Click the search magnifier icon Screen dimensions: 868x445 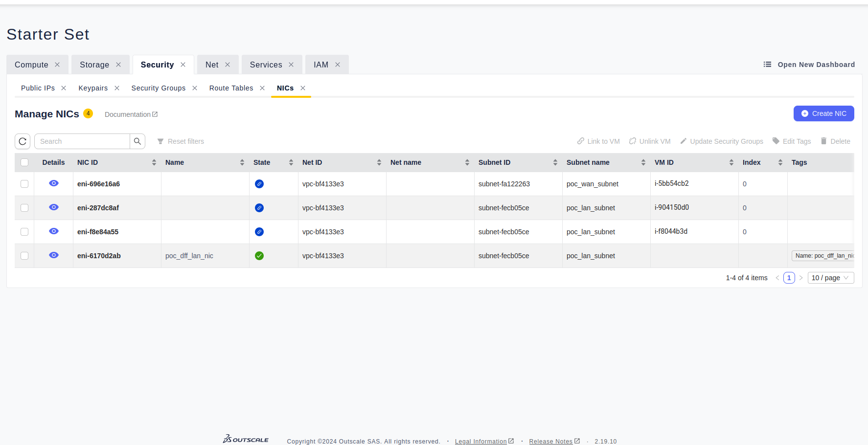pyautogui.click(x=137, y=141)
